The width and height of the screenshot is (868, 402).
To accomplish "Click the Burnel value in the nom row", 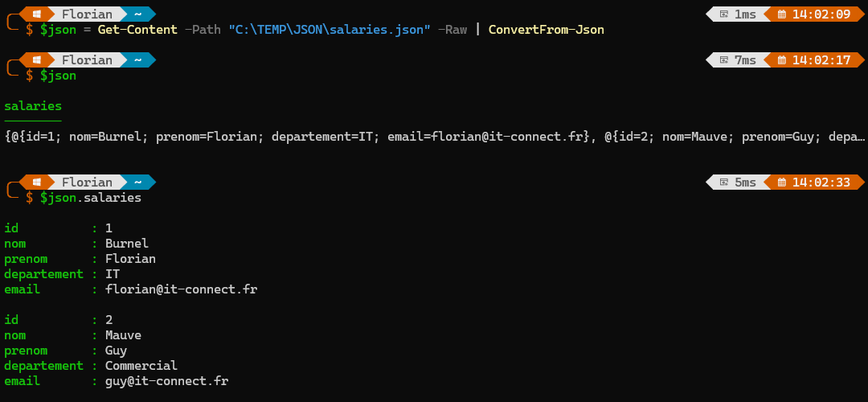I will (127, 244).
